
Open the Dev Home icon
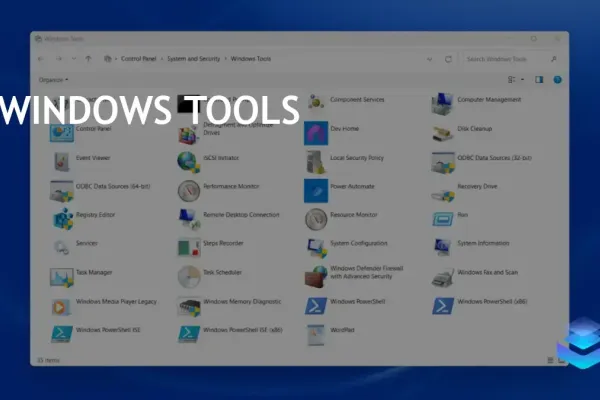(x=316, y=133)
